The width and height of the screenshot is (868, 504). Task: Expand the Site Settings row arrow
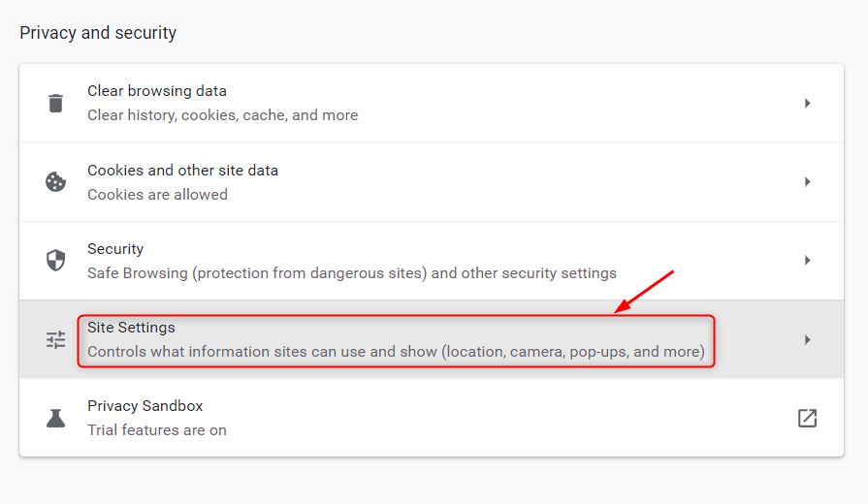(x=807, y=339)
